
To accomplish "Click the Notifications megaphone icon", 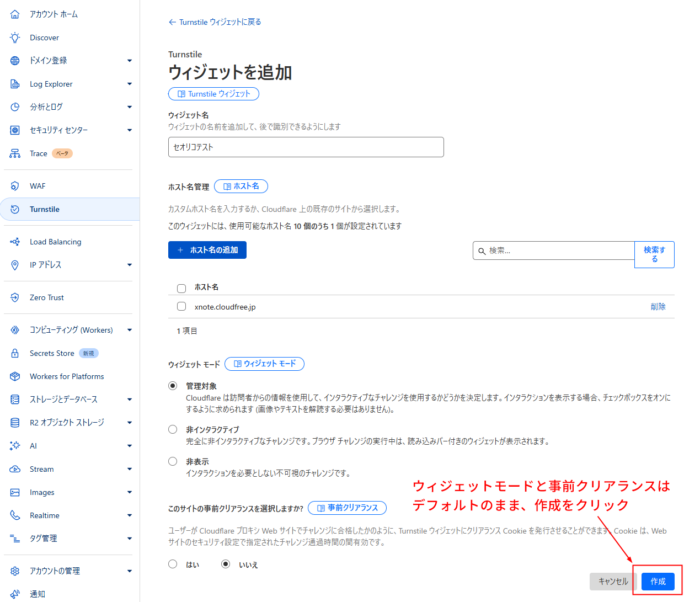I will (x=15, y=594).
